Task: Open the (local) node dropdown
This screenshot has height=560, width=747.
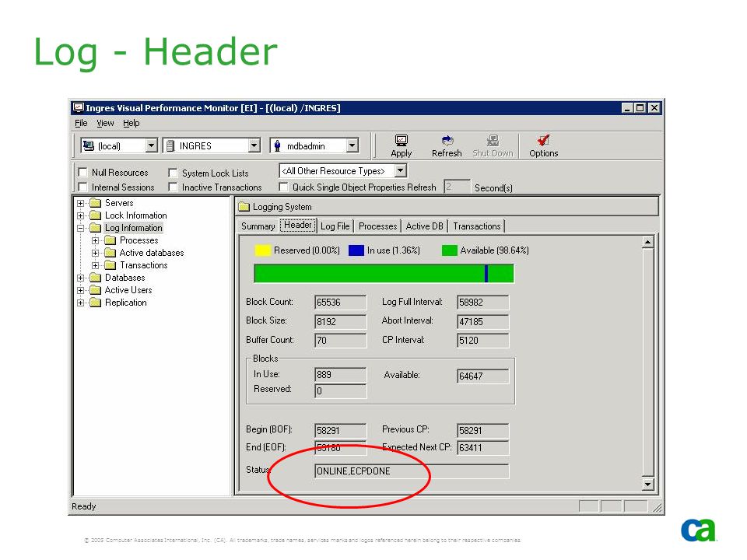Action: (x=152, y=145)
